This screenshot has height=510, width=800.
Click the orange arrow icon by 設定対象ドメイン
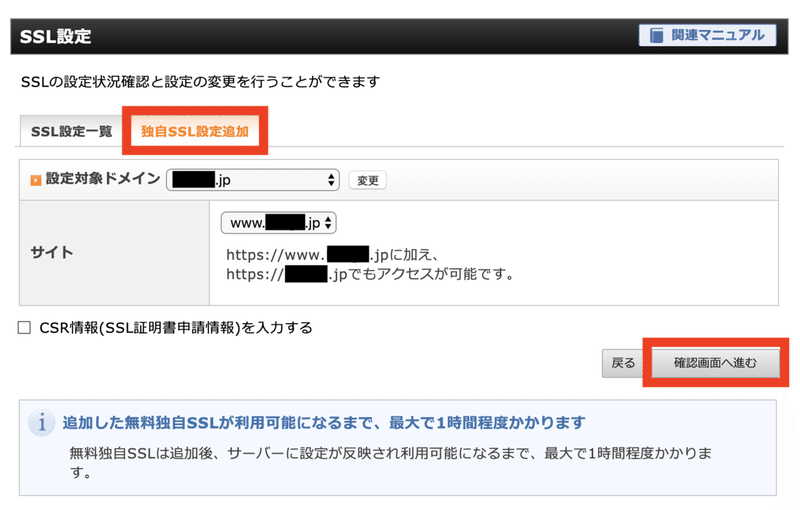36,181
